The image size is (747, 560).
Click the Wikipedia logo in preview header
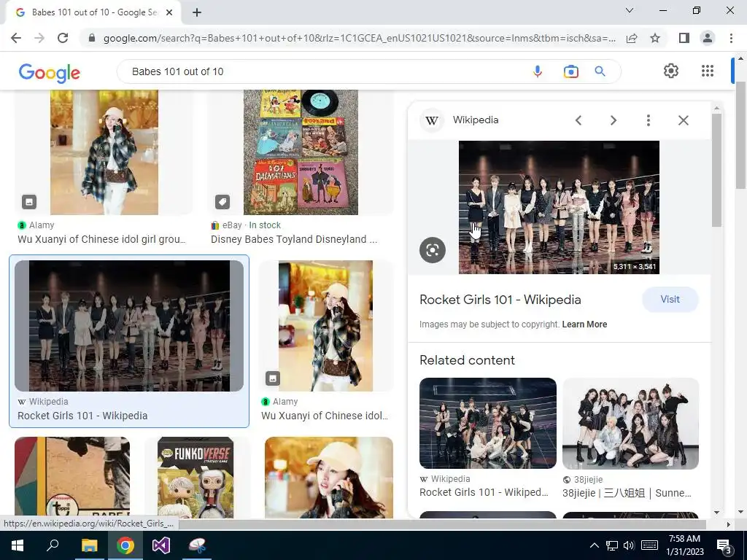tap(432, 120)
